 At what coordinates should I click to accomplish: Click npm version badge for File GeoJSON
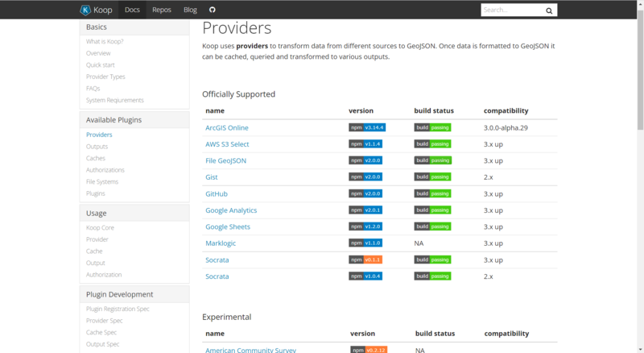(365, 160)
